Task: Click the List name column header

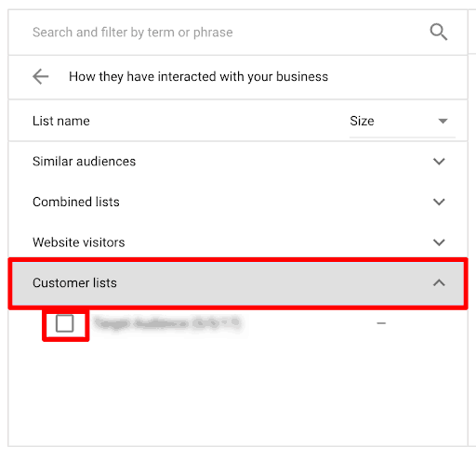Action: [x=61, y=121]
